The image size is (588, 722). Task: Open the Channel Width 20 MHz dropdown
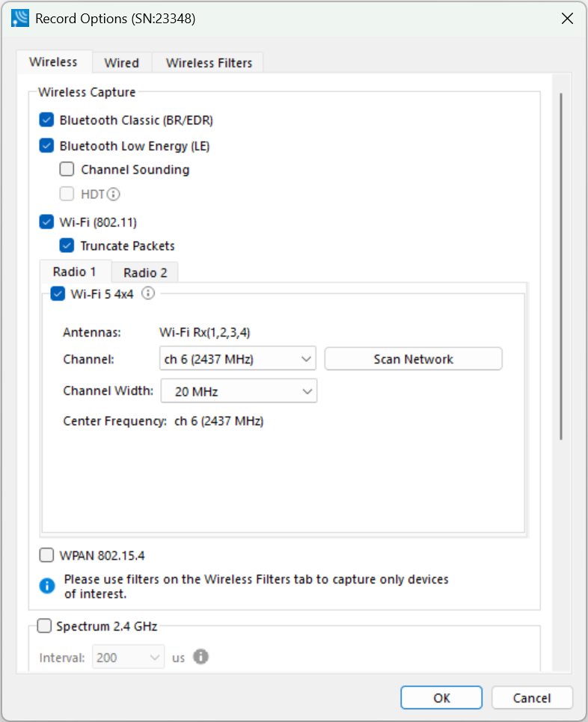click(x=239, y=391)
